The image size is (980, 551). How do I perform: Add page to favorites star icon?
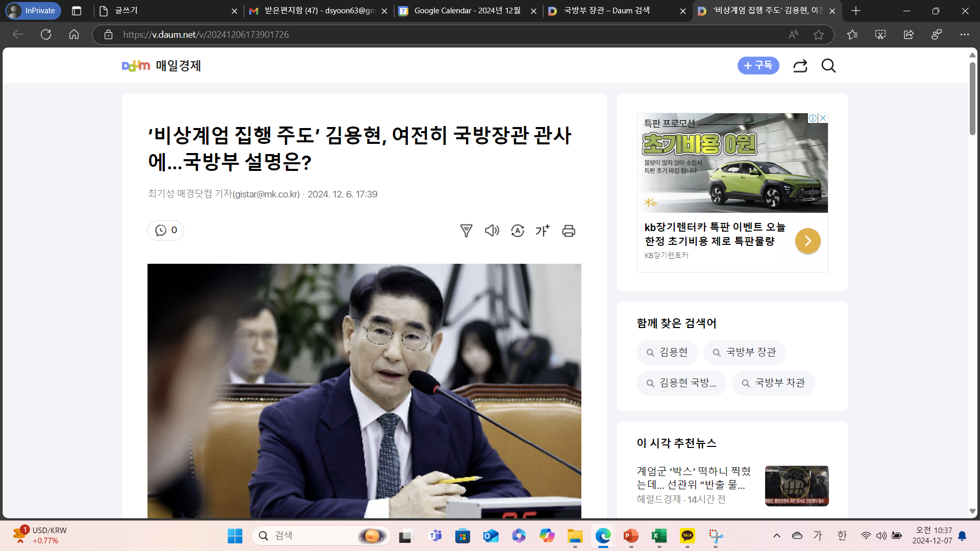point(819,35)
